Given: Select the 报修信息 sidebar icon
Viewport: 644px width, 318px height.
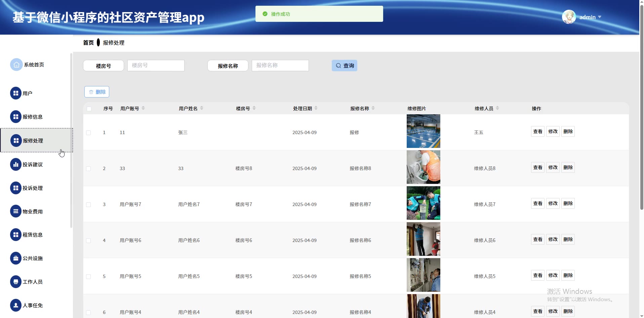Looking at the screenshot, I should 15,117.
